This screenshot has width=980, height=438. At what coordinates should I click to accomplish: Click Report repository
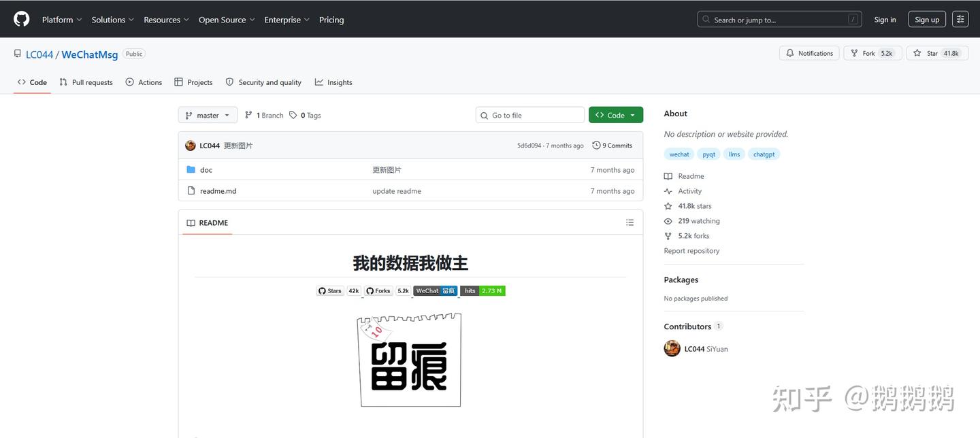[x=691, y=251]
